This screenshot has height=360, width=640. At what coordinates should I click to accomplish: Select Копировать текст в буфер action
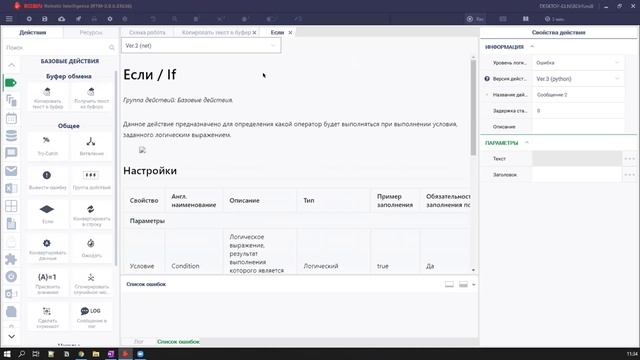tap(47, 98)
